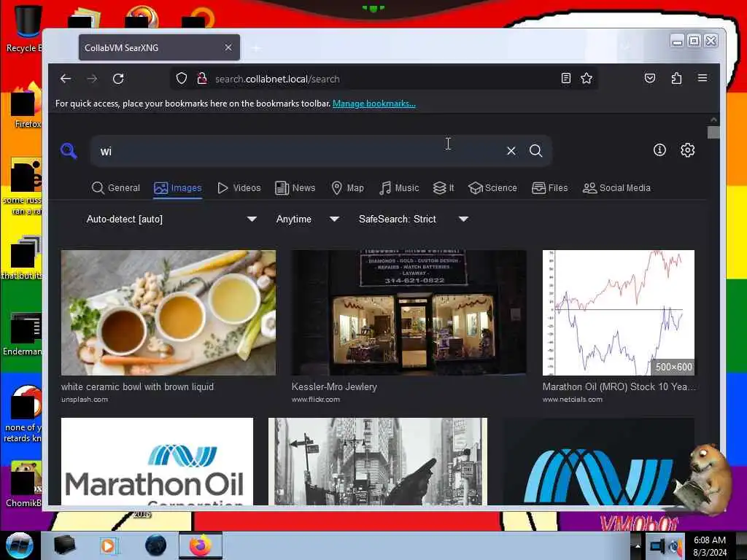Open the Anytime time range dropdown
The width and height of the screenshot is (747, 560).
[x=308, y=219]
